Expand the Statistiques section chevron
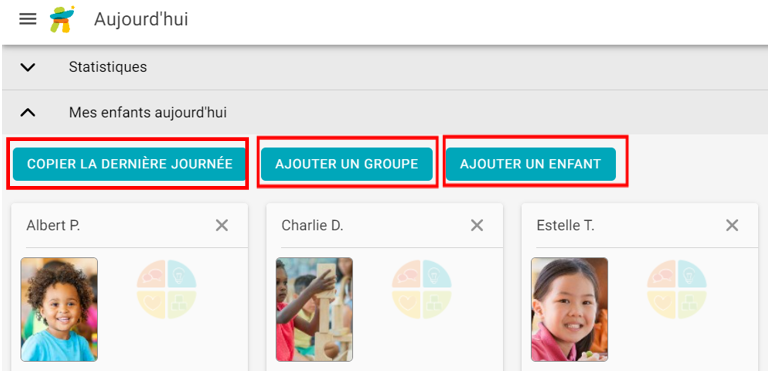 click(28, 67)
